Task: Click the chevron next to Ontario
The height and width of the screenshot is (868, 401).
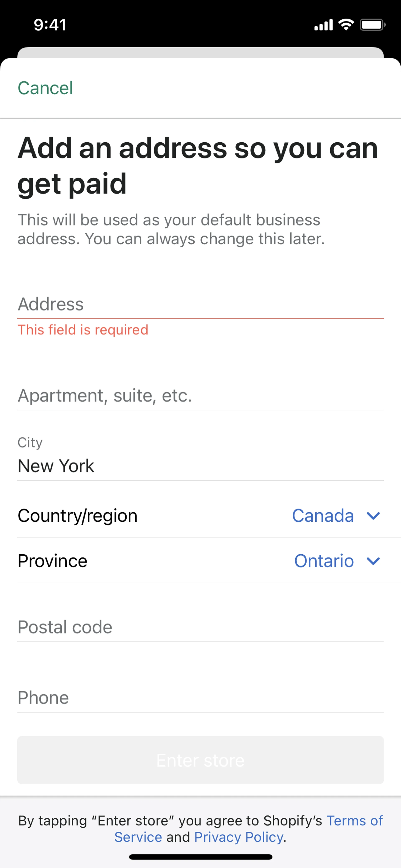Action: coord(373,561)
